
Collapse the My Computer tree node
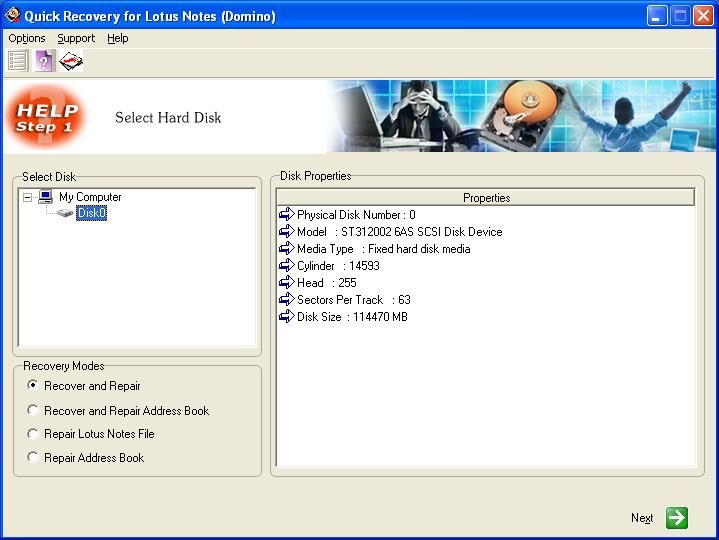pos(28,198)
